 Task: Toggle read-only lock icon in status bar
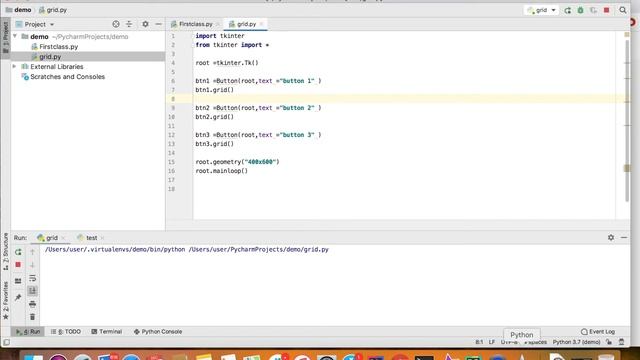609,342
